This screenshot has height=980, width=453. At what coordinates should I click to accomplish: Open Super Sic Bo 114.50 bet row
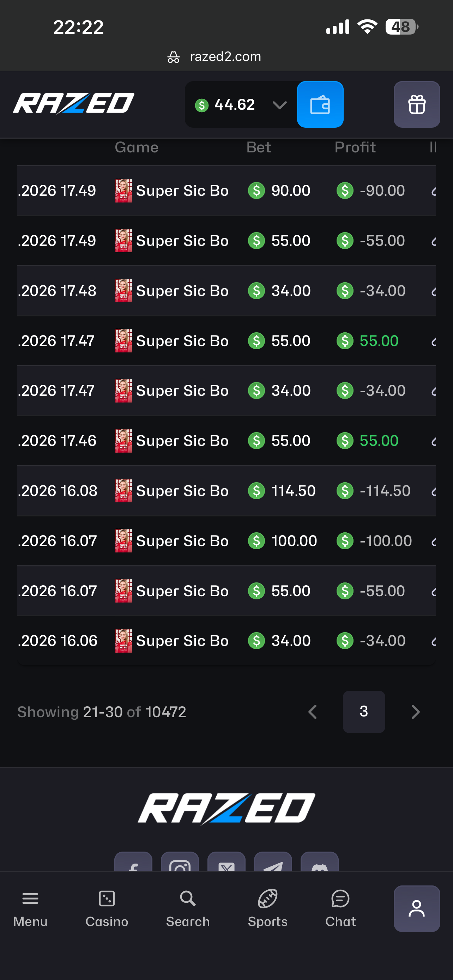(x=226, y=491)
